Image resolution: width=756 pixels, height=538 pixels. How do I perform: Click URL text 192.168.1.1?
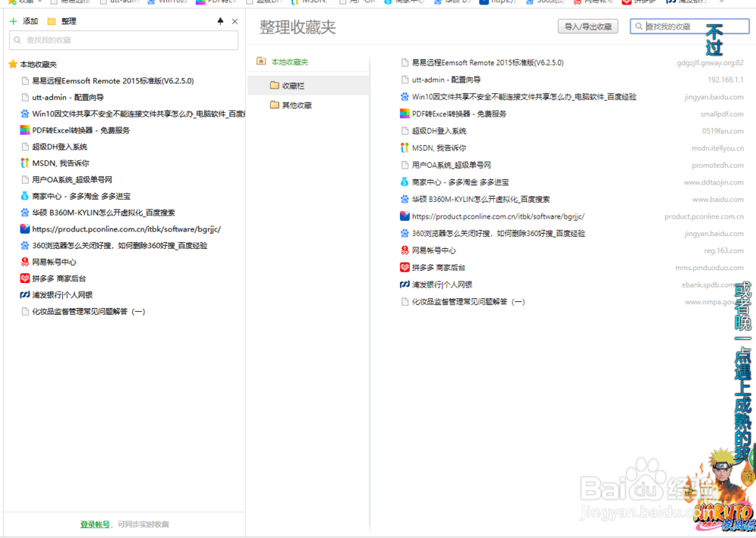pyautogui.click(x=725, y=79)
